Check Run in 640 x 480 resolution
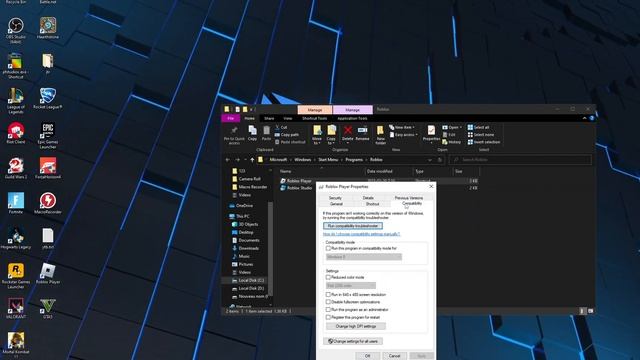 pos(328,294)
